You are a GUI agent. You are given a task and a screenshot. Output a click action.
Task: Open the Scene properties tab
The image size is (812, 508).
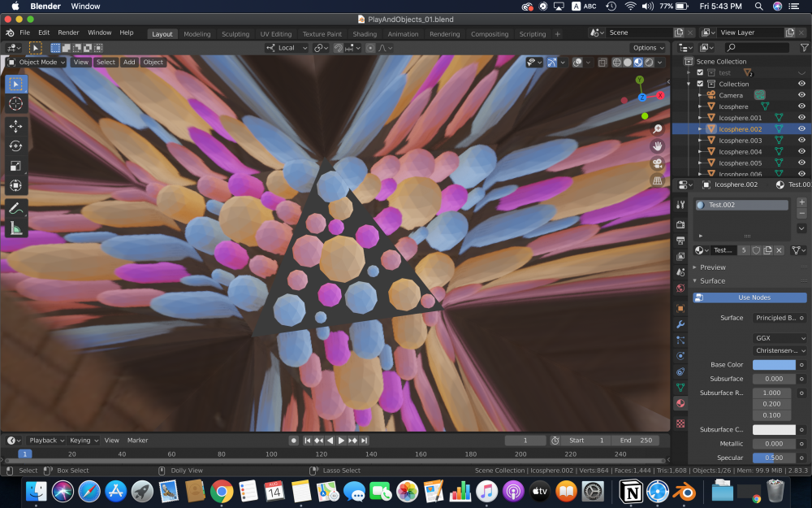(680, 272)
